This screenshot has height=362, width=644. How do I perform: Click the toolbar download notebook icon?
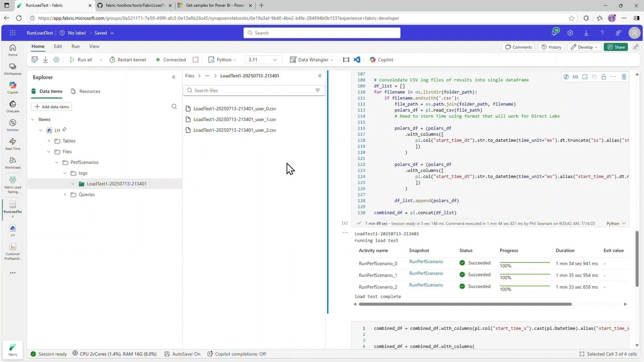point(45,59)
